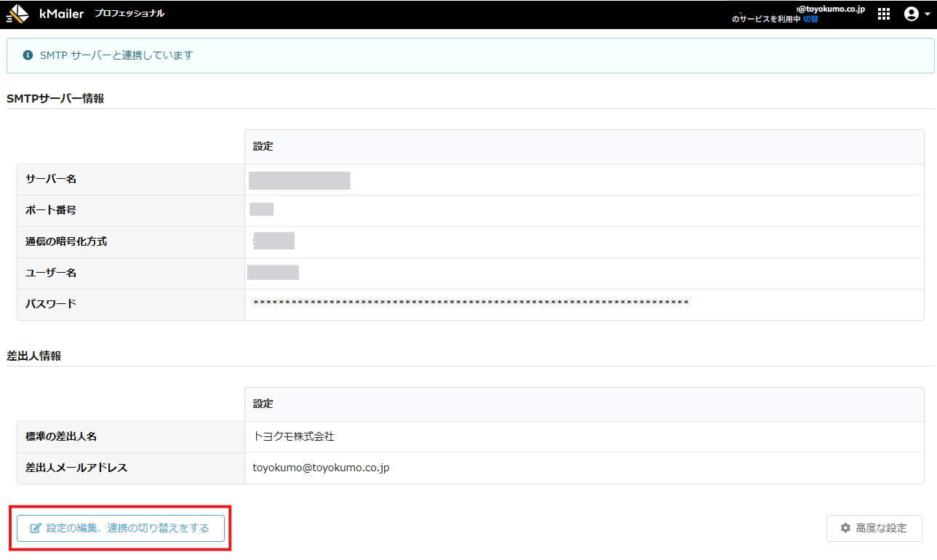Select the toyokumo@toyokumo.co.jp sender address
Viewport: 937px width, 560px height.
point(321,468)
